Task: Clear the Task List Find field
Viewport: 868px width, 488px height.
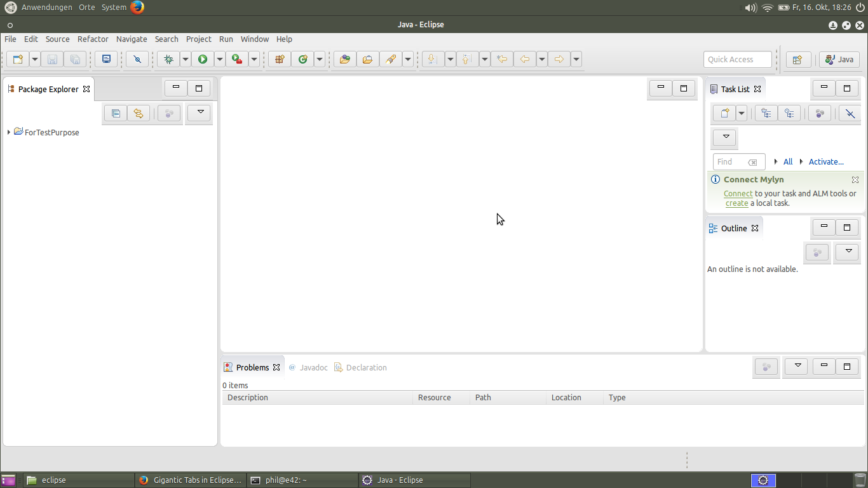Action: (x=752, y=162)
